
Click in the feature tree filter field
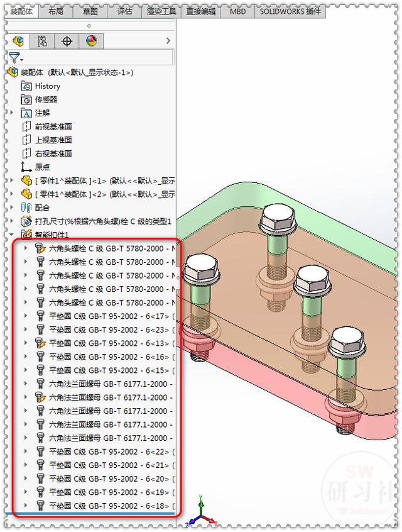(x=98, y=57)
